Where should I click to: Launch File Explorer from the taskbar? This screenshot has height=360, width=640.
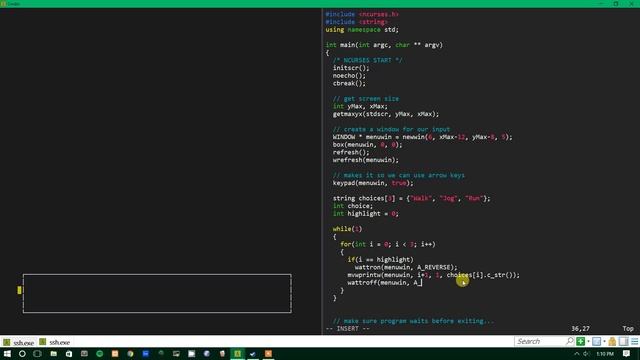[x=53, y=353]
